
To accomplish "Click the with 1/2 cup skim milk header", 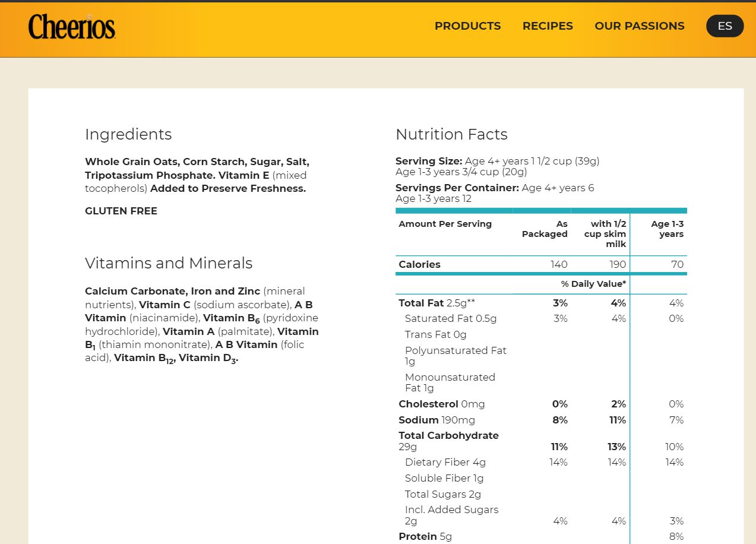I will [605, 233].
